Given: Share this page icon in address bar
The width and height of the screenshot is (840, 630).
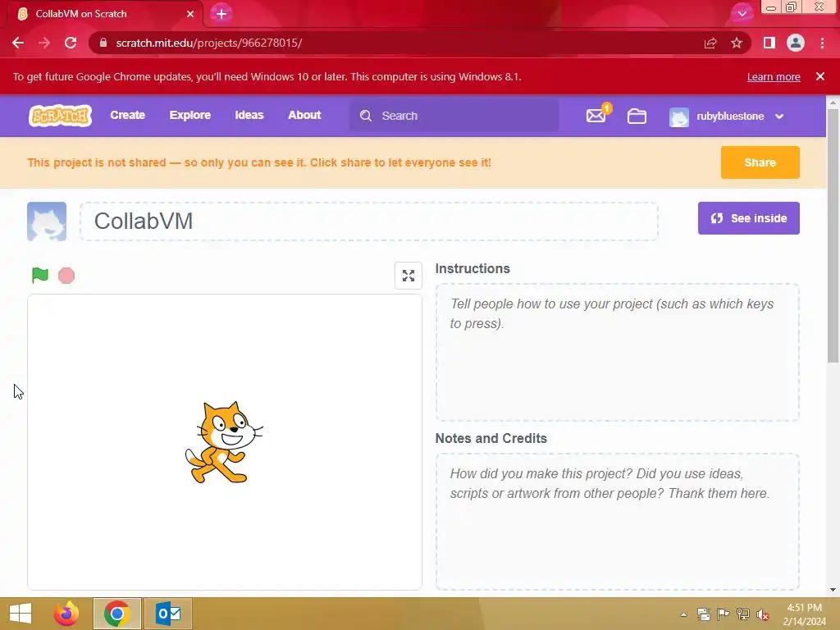Looking at the screenshot, I should pyautogui.click(x=710, y=43).
